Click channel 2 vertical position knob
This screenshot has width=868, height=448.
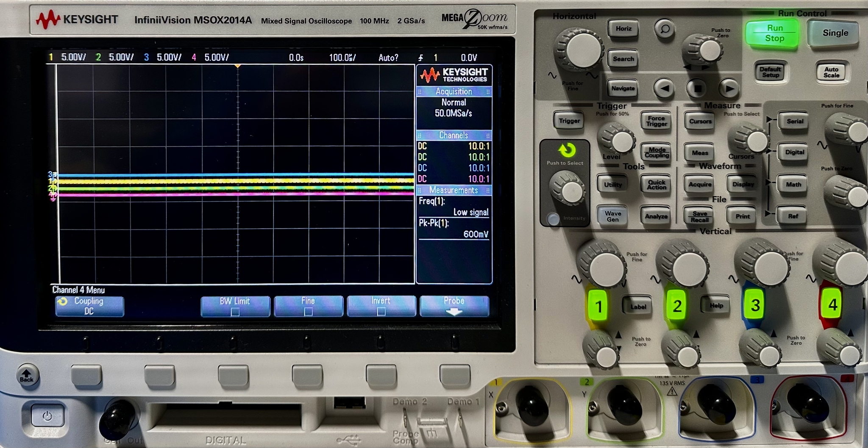coord(682,351)
